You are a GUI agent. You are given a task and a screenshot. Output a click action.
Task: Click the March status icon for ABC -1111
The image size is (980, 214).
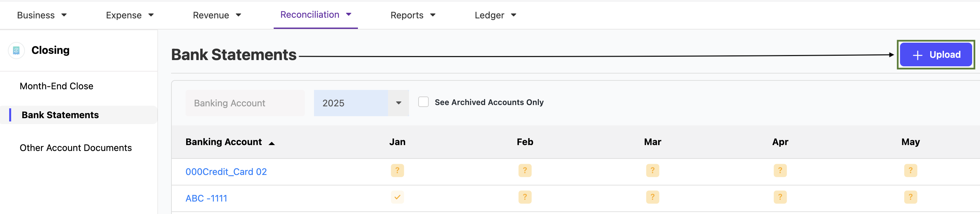tap(653, 197)
